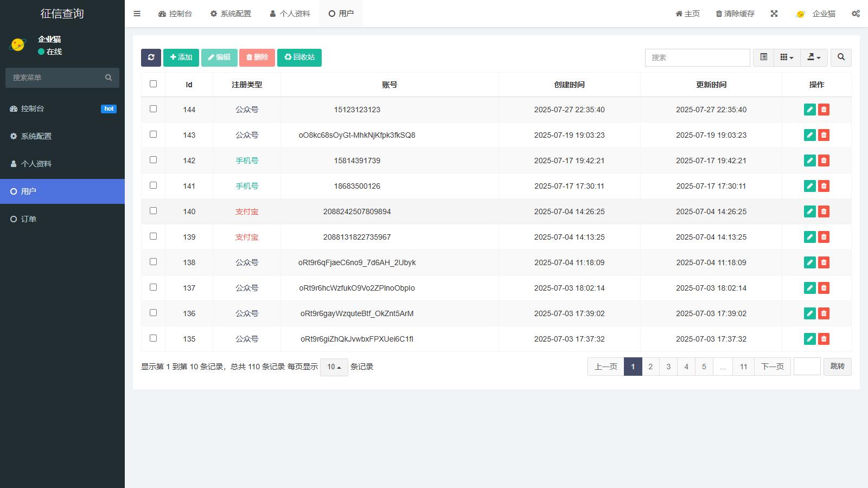This screenshot has width=868, height=488.
Task: Click red delete icon for row 140
Action: [x=824, y=211]
